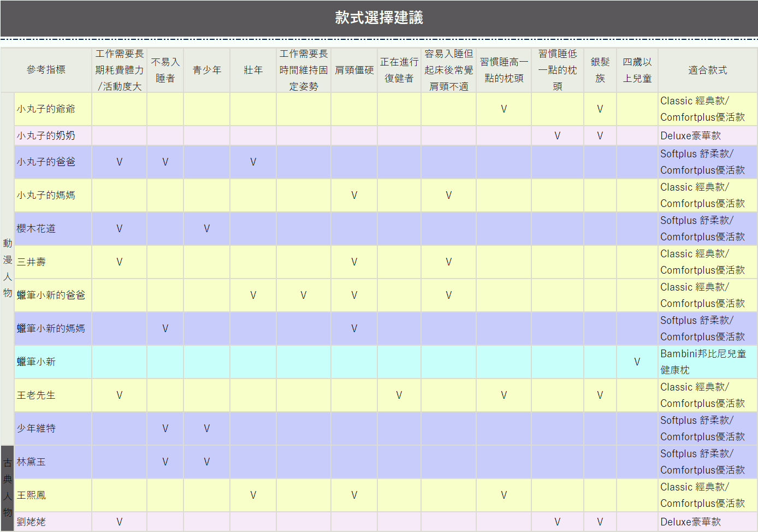Select the 不易入睡者 column header
The width and height of the screenshot is (758, 532).
coord(165,70)
